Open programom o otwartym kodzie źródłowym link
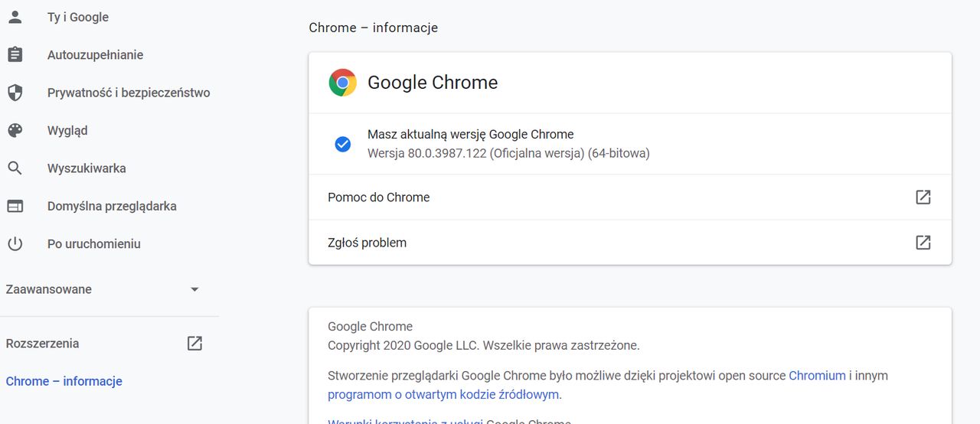980x424 pixels. (443, 395)
